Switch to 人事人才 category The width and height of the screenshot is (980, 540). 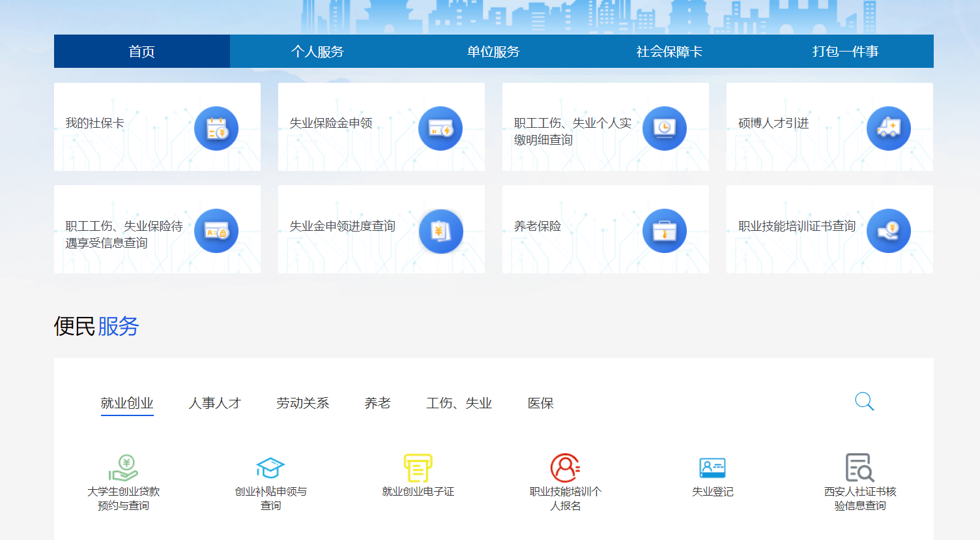click(215, 403)
